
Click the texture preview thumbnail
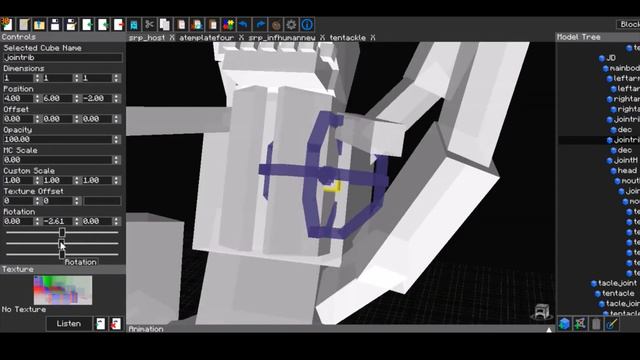(x=63, y=290)
